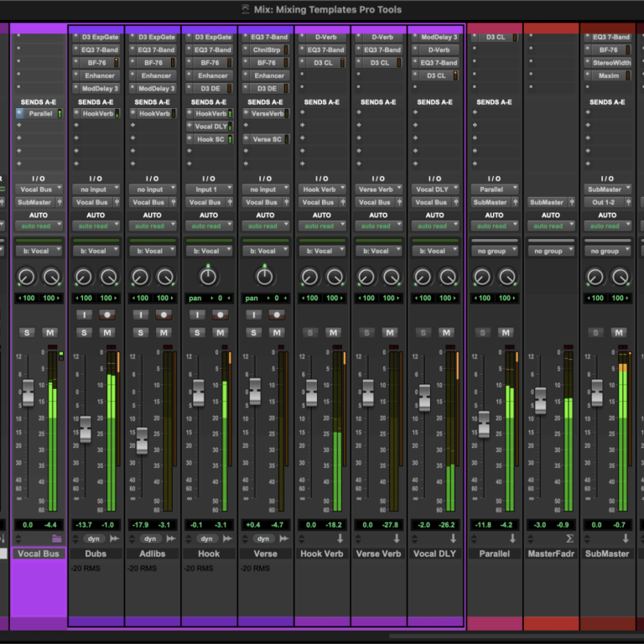The height and width of the screenshot is (644, 644).
Task: Click left pan knob on Parallel track
Action: (x=482, y=278)
